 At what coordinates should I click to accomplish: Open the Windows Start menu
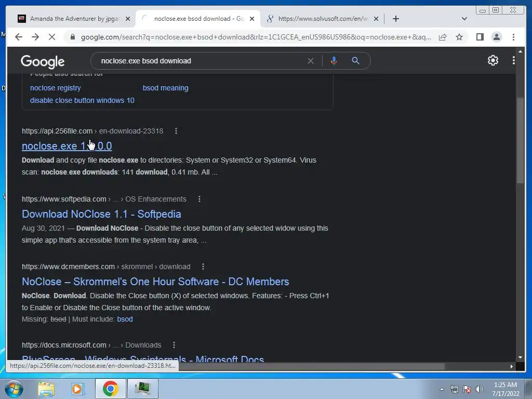(x=13, y=389)
